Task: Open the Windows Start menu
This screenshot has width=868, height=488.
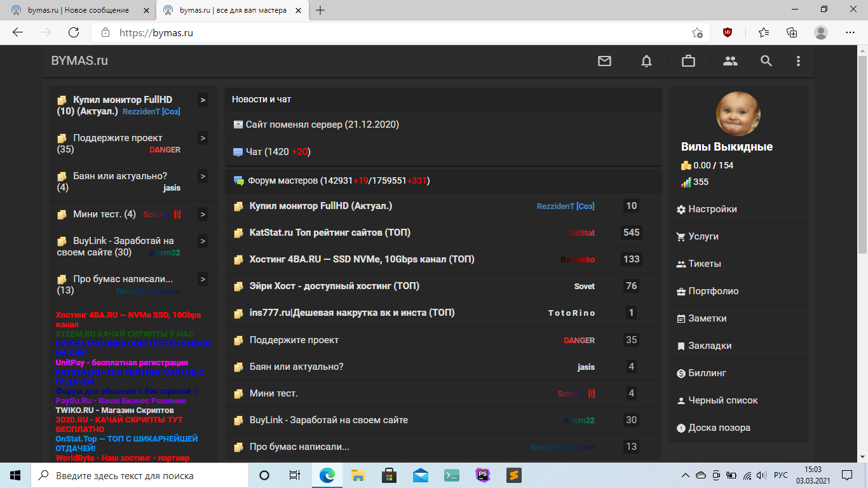Action: [15, 475]
